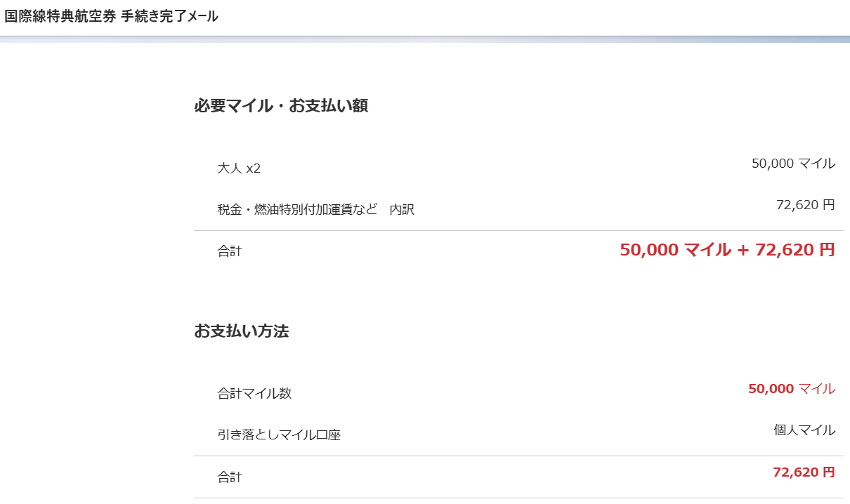The height and width of the screenshot is (504, 850).
Task: Click the black 72,620 円 tax amount
Action: [805, 205]
